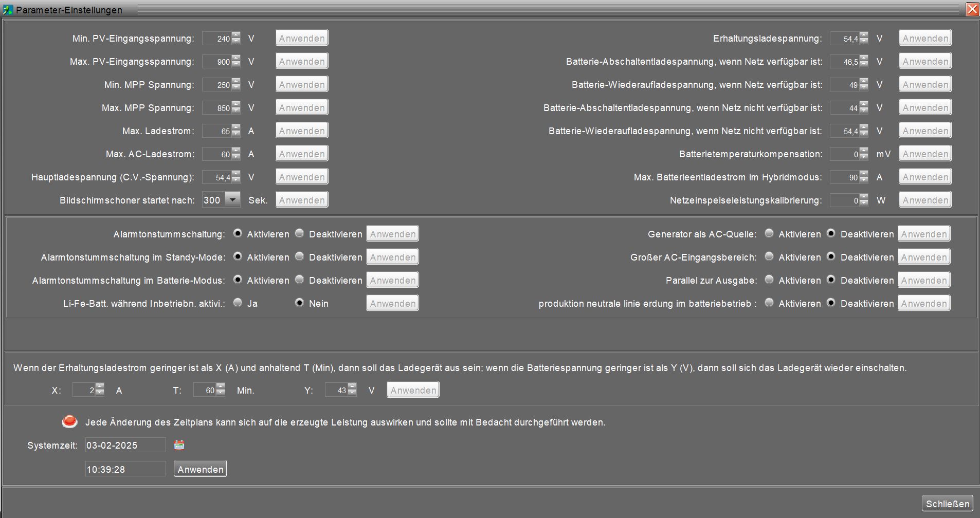Choose Ja for Li-Fe-Batt. activation
The image size is (980, 518).
(x=238, y=303)
